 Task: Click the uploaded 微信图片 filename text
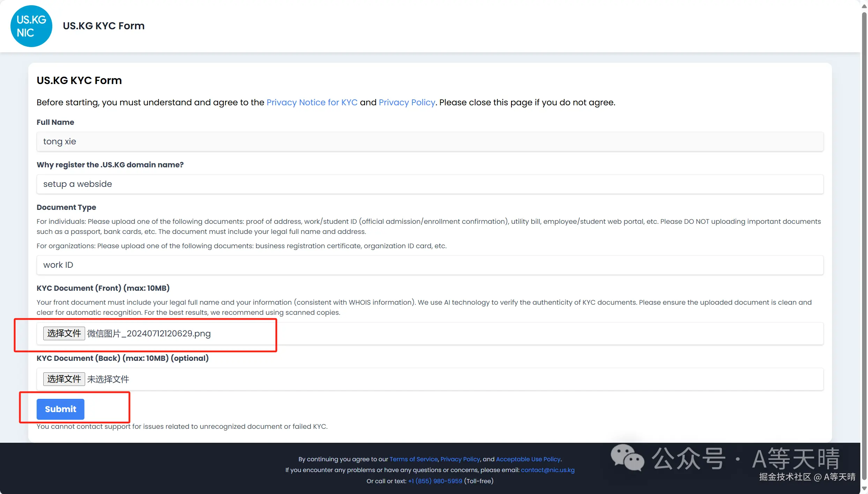tap(149, 334)
